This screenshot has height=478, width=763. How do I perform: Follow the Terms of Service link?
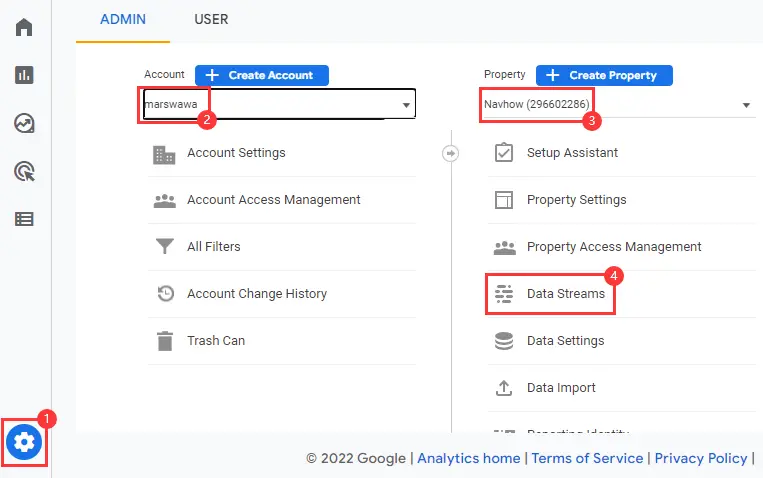point(587,459)
